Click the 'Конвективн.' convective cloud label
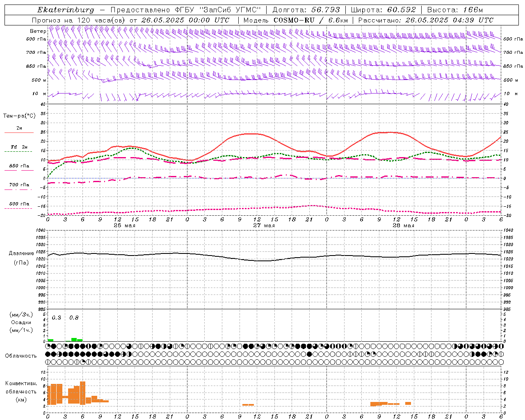This screenshot has width=525, height=420. click(21, 383)
